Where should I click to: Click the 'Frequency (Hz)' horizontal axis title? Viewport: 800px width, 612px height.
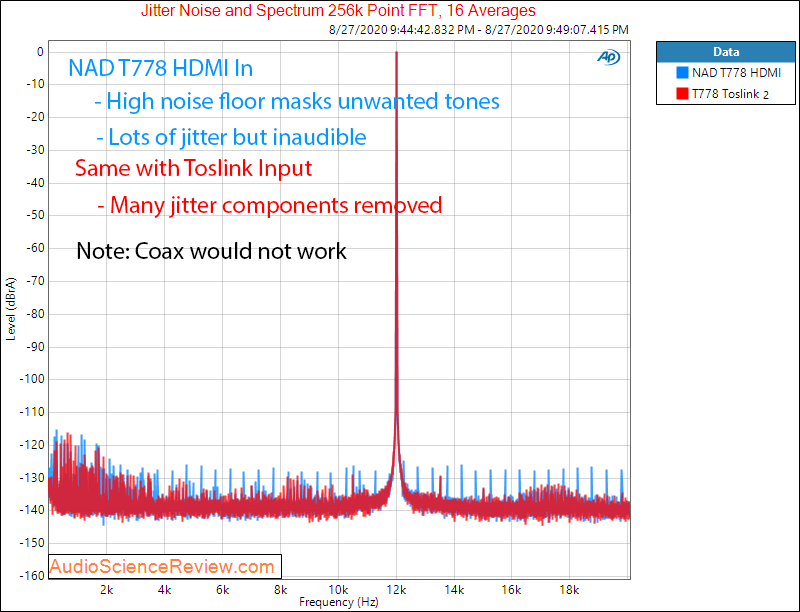tap(339, 602)
